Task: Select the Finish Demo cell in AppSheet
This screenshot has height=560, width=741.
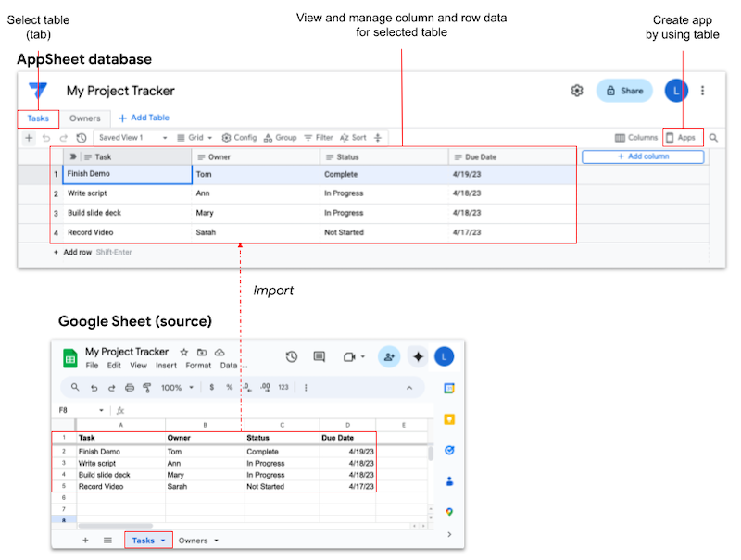Action: pos(128,174)
